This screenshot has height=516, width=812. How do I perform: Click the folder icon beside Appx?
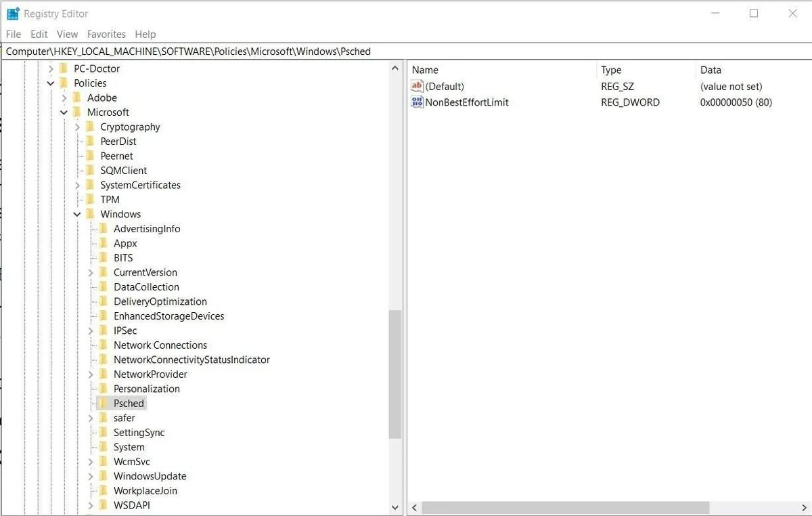point(104,243)
